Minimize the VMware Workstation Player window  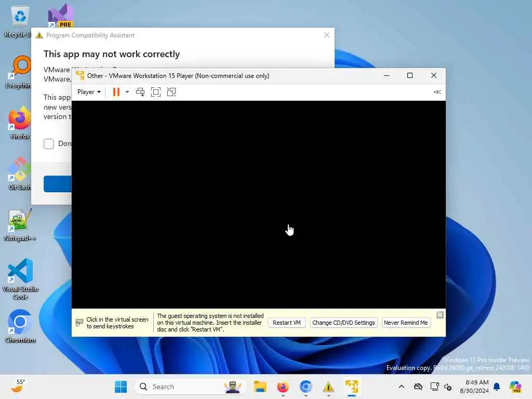tap(387, 76)
